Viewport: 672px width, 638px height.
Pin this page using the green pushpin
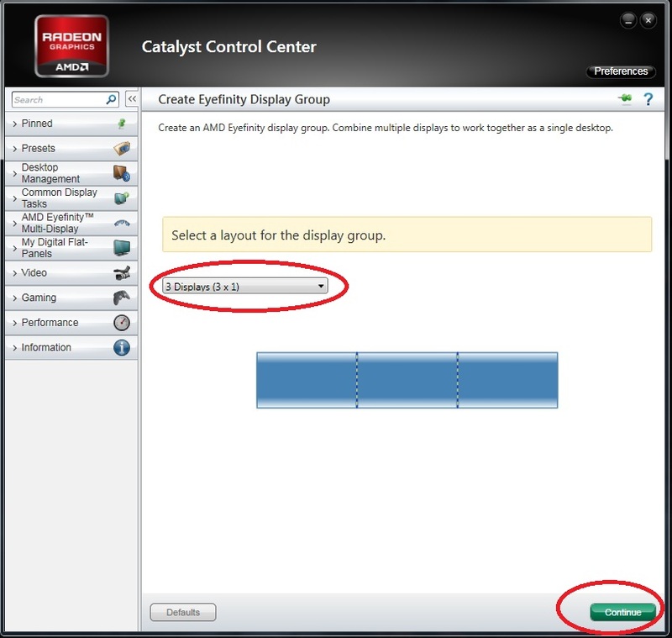coord(625,98)
